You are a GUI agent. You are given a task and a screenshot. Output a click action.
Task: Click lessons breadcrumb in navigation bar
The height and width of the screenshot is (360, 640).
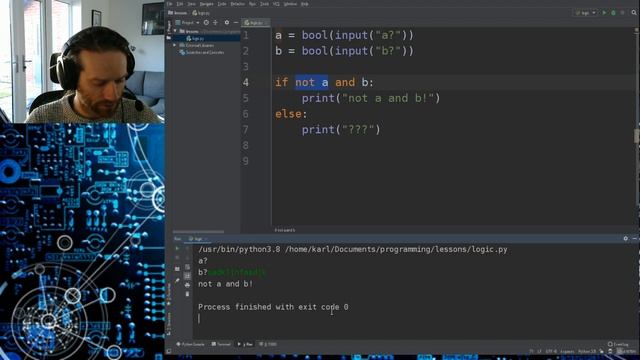pos(178,13)
